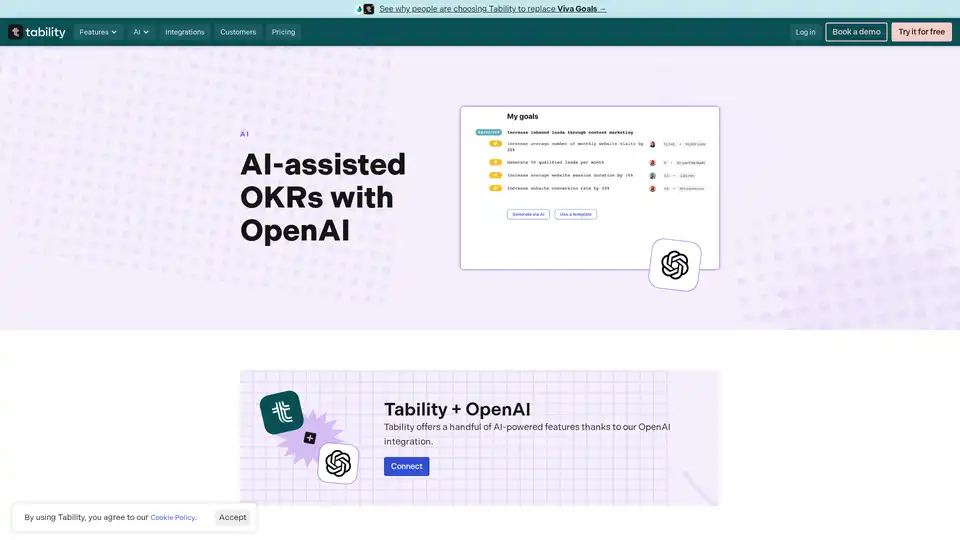Open the AI dropdown in the navbar
960x540 pixels.
(141, 32)
